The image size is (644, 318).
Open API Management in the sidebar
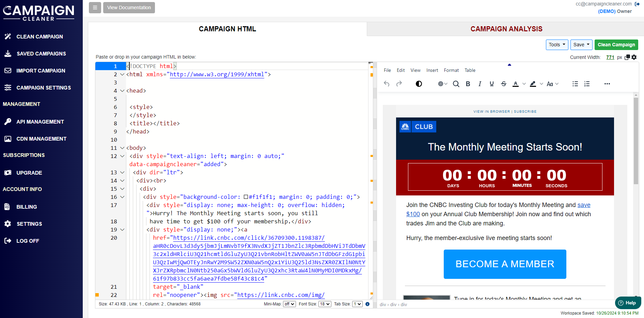pos(40,122)
